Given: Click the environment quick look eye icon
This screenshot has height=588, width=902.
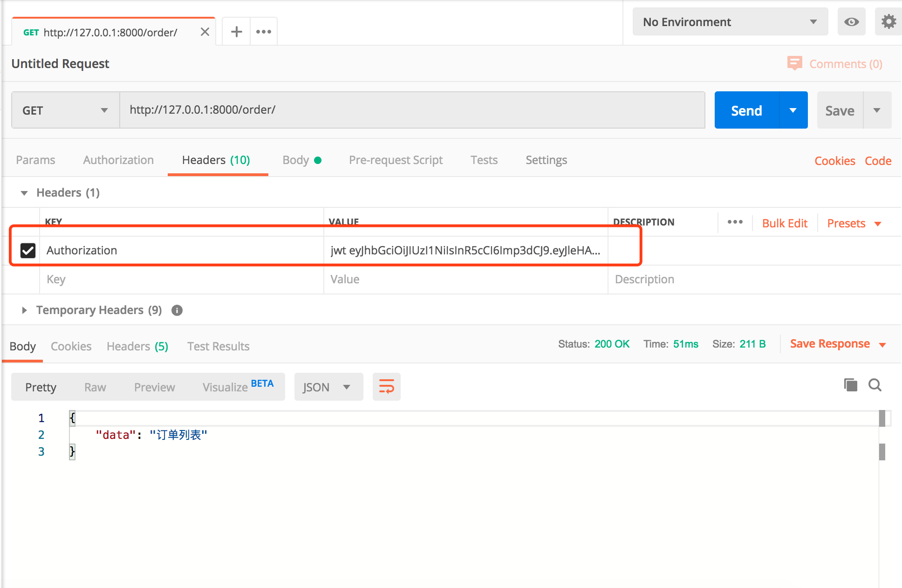Looking at the screenshot, I should click(x=851, y=22).
